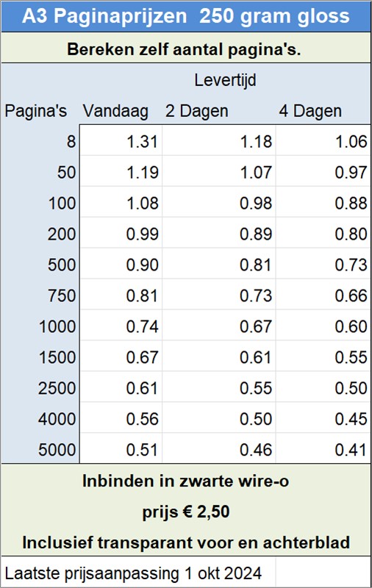Screen dimensions: 372x588
Task: Select the 0.56 cell for 4000 pages
Action: point(121,419)
